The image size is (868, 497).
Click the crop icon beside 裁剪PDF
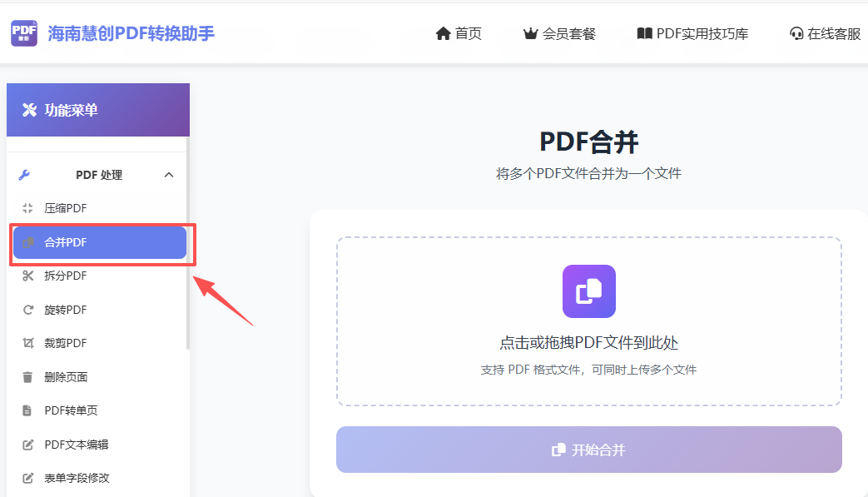[x=27, y=343]
